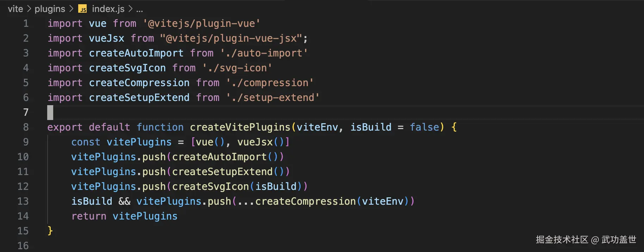Click opening curly brace on line 8

click(x=454, y=127)
